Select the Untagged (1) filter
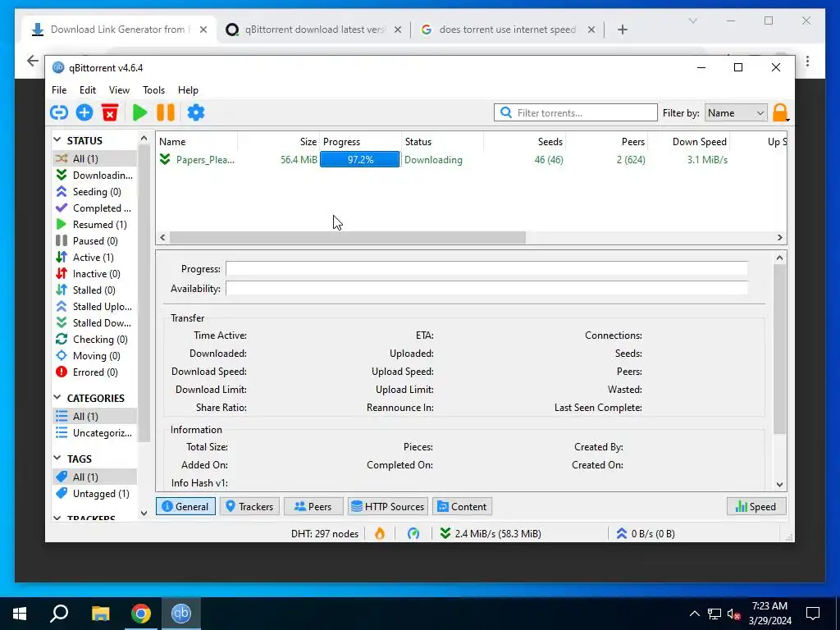840x630 pixels. click(x=95, y=493)
